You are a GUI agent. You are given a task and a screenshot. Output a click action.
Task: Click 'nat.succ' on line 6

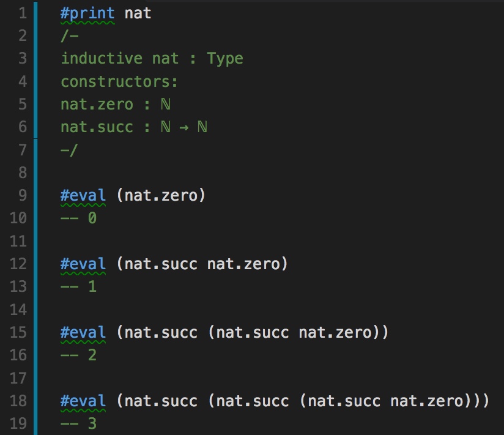[x=97, y=127]
